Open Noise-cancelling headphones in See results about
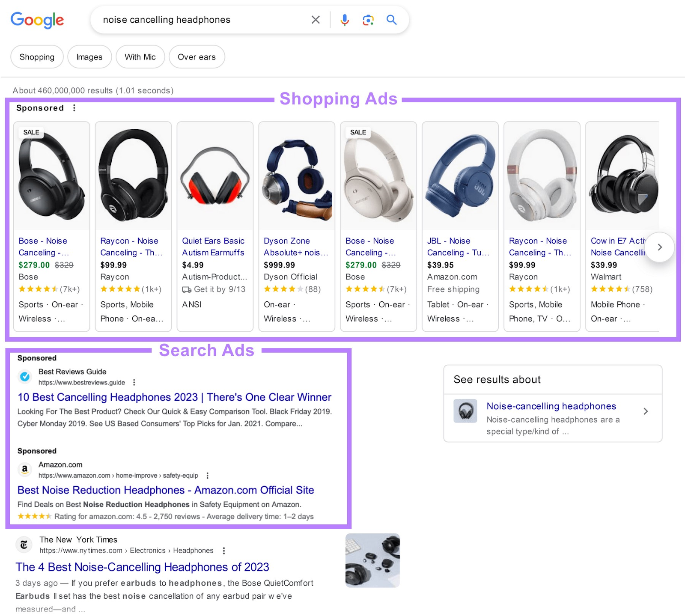Image resolution: width=685 pixels, height=616 pixels. click(551, 406)
